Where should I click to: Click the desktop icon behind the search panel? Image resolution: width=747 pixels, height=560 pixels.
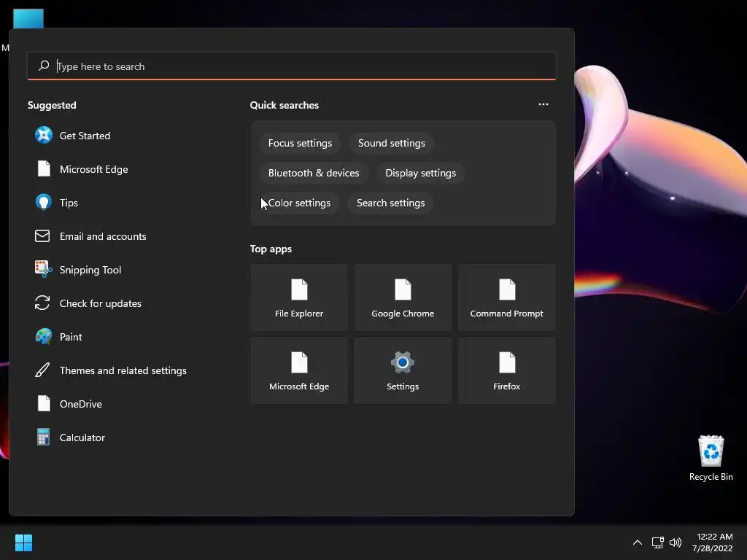[x=28, y=18]
